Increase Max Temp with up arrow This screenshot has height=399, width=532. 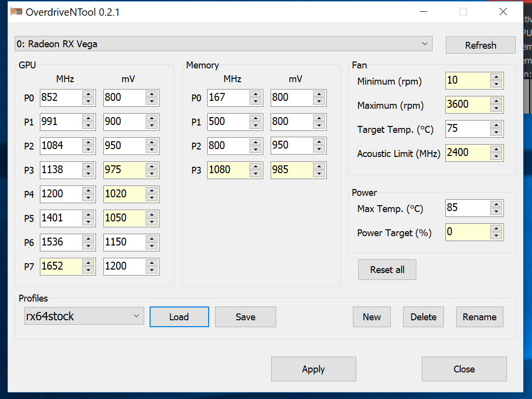coord(496,204)
